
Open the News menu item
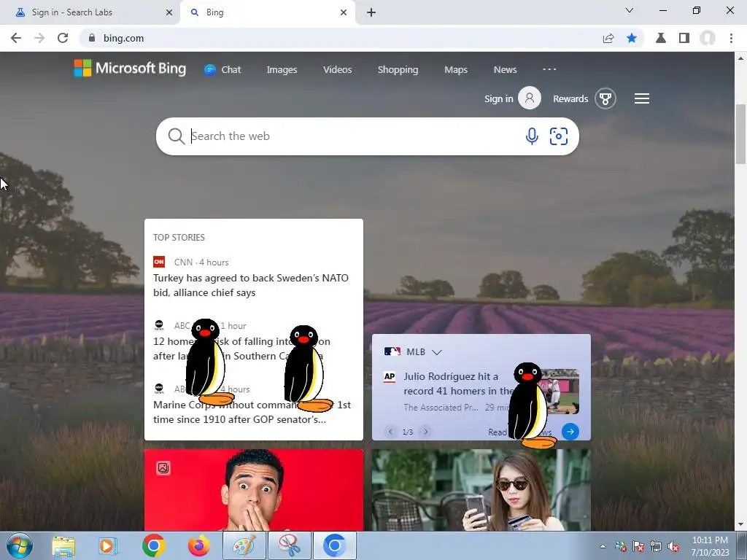point(505,69)
